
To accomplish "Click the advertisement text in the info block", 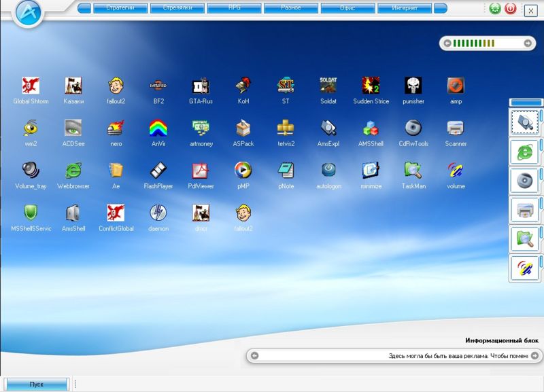I will (x=458, y=356).
